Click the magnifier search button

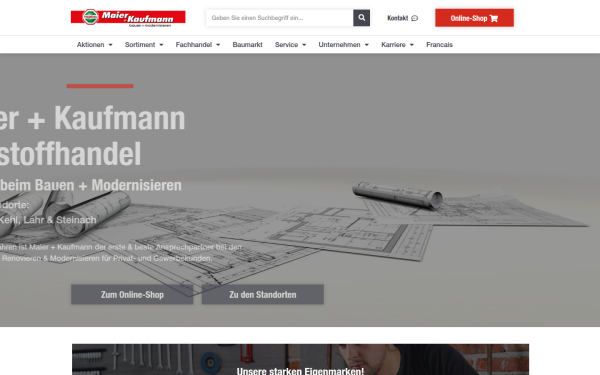361,18
